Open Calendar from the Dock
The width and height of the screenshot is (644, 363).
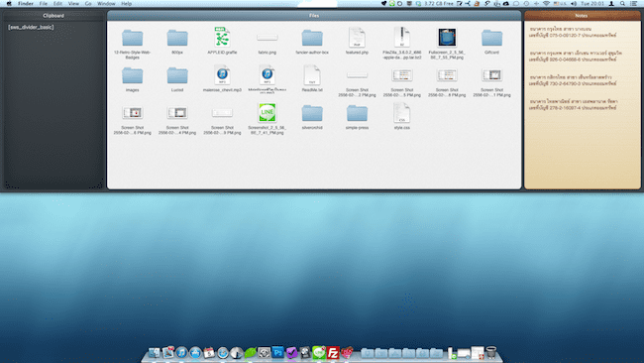coord(209,353)
